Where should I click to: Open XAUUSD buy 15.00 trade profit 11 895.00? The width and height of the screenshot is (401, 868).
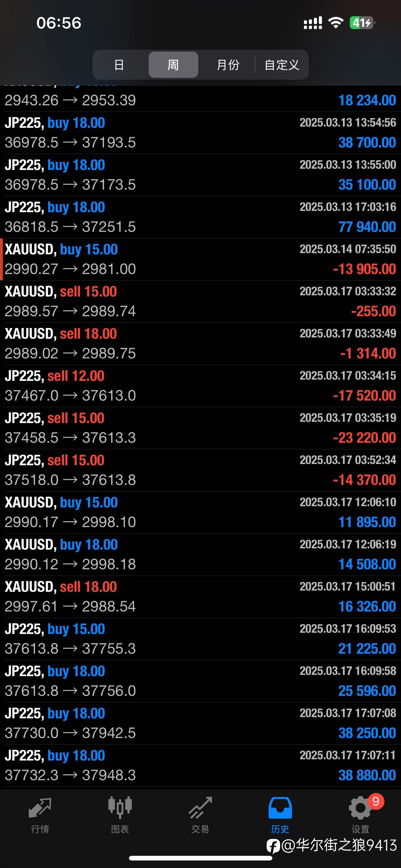200,512
